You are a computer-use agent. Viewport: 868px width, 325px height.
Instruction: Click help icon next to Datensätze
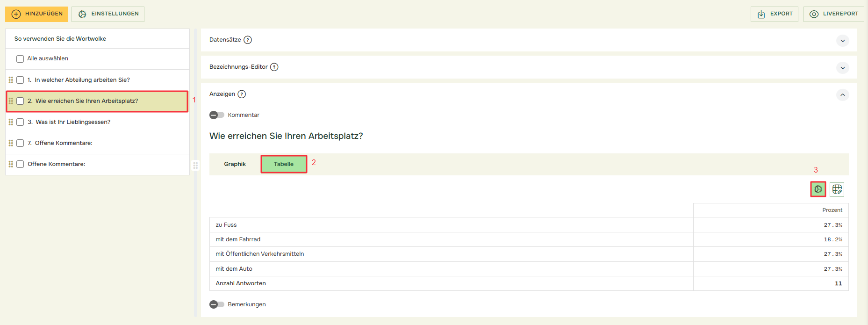248,40
